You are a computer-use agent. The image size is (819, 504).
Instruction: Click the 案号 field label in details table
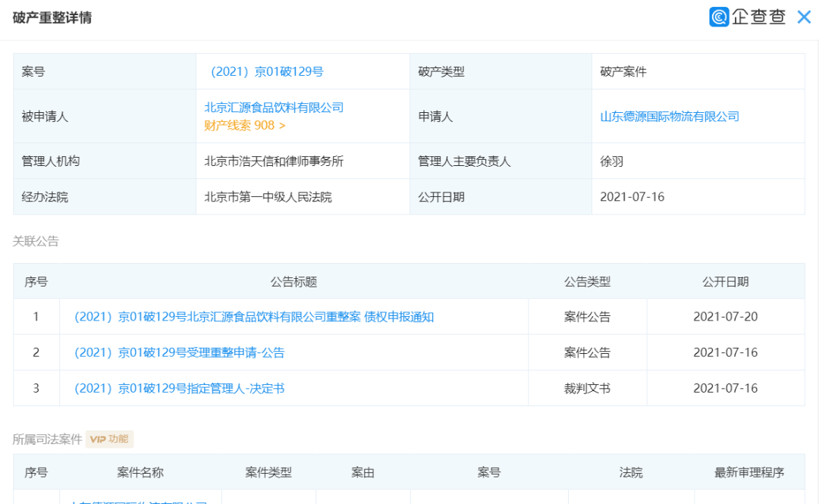[33, 71]
